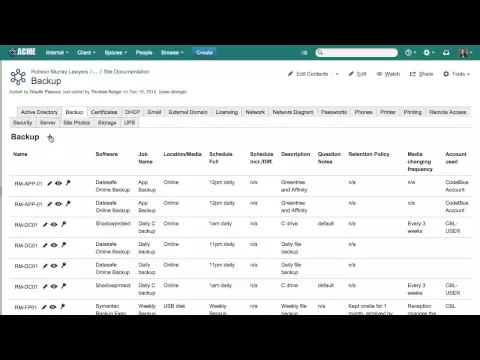This screenshot has width=480, height=360.
Task: Open the Network Diagram tab
Action: point(293,112)
